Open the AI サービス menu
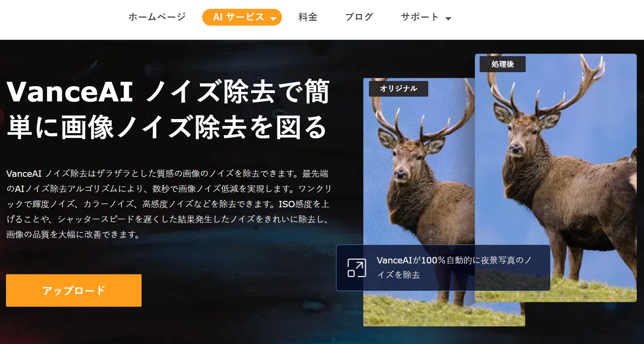This screenshot has height=344, width=644. click(242, 17)
